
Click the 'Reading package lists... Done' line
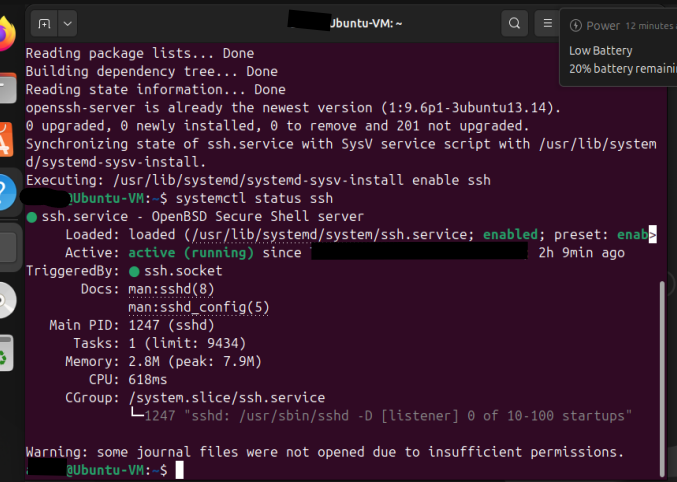click(140, 53)
